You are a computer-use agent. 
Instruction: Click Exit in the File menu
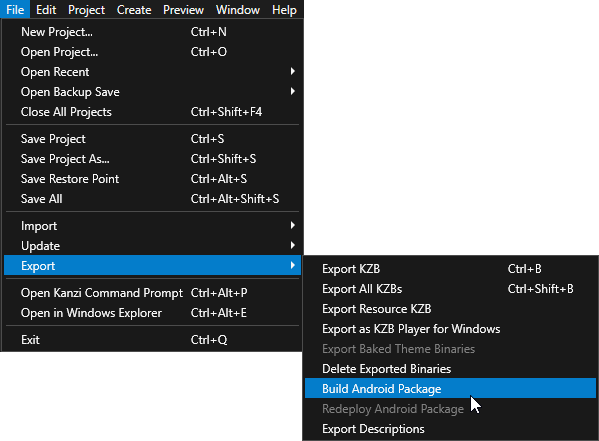152,339
